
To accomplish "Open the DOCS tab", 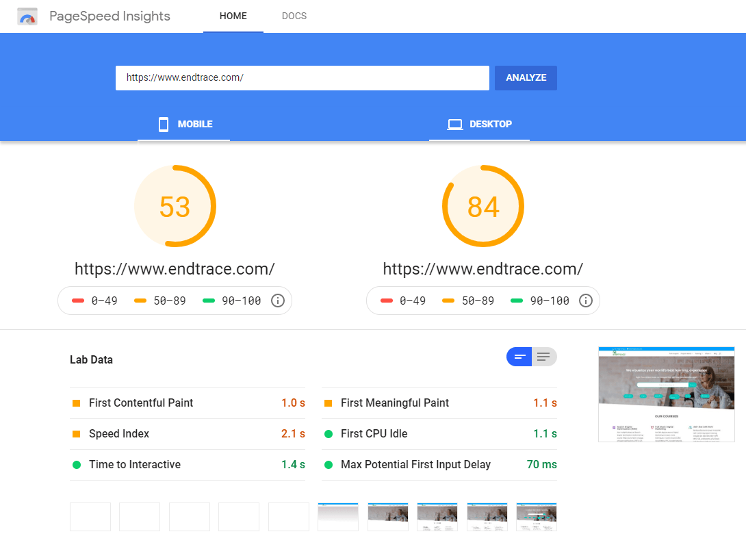I will tap(294, 16).
